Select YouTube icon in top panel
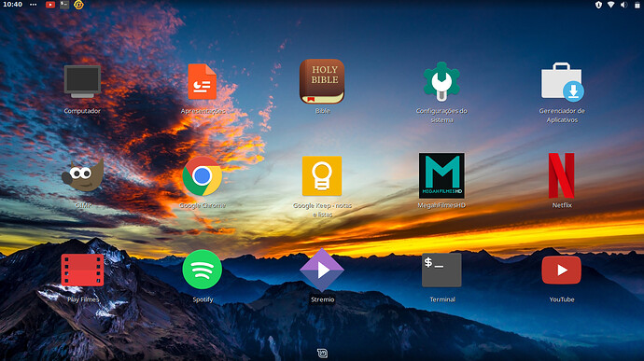Viewport: 644px width, 361px height. (50, 5)
